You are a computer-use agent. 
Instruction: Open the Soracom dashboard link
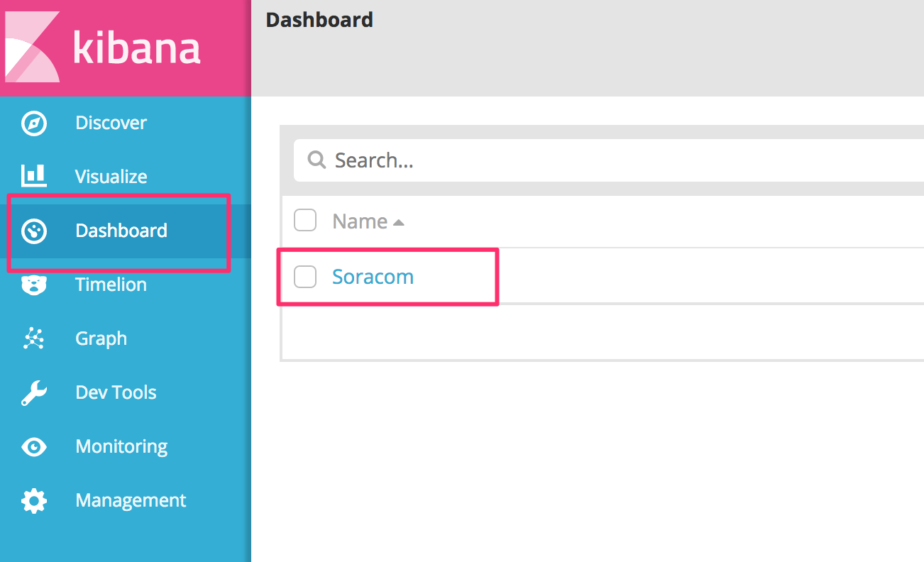coord(373,277)
